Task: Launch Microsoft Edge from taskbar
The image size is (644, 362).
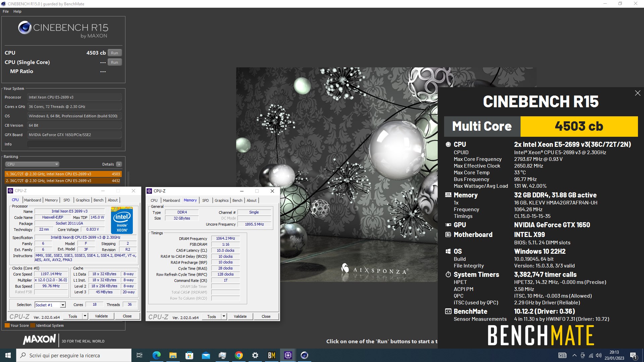Action: (x=156, y=355)
